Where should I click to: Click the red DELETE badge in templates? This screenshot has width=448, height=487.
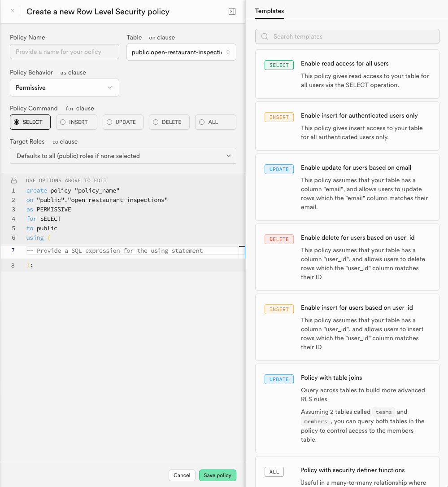[279, 239]
